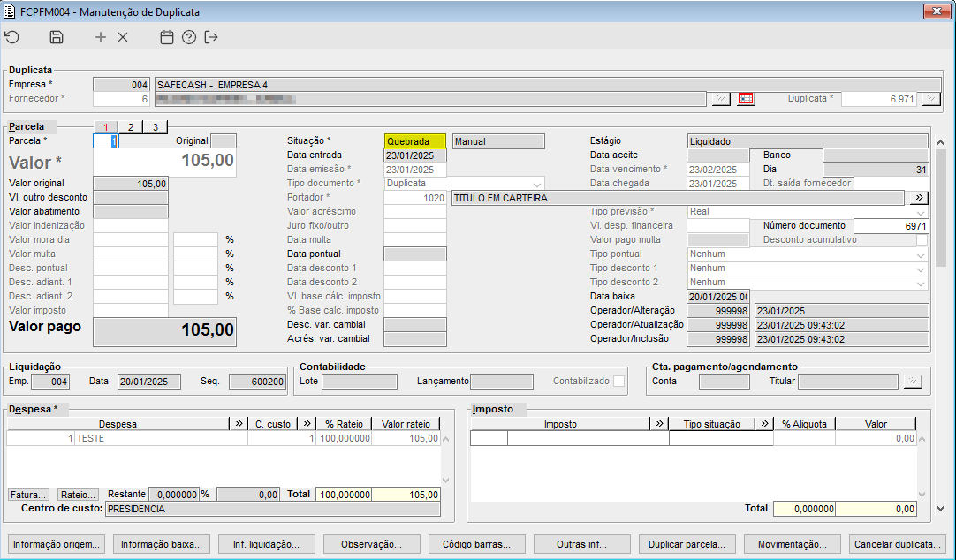The height and width of the screenshot is (560, 956).
Task: Click the Duplicata number field 6.971
Action: [x=879, y=99]
